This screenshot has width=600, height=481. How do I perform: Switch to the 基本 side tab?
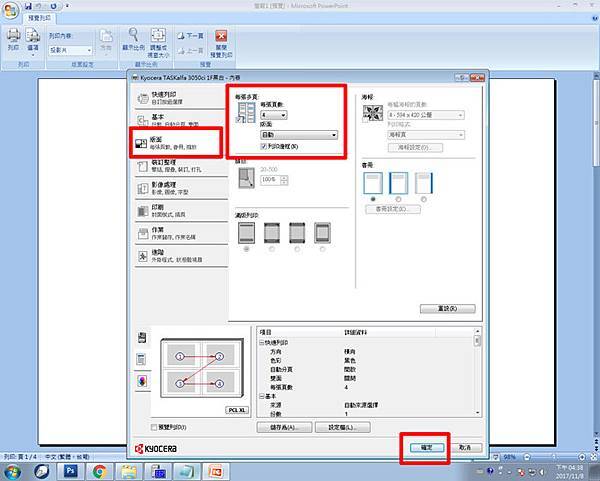[x=181, y=119]
